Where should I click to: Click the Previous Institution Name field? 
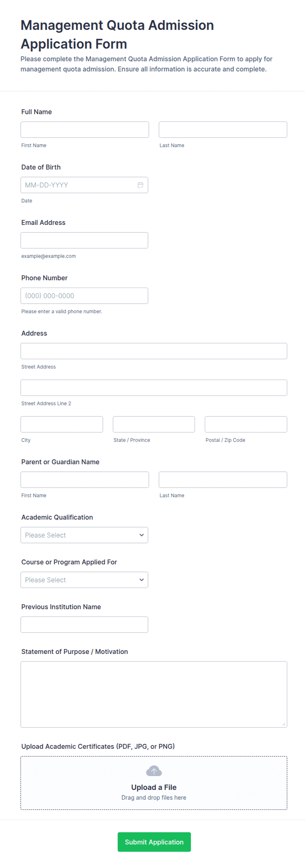[x=84, y=625]
